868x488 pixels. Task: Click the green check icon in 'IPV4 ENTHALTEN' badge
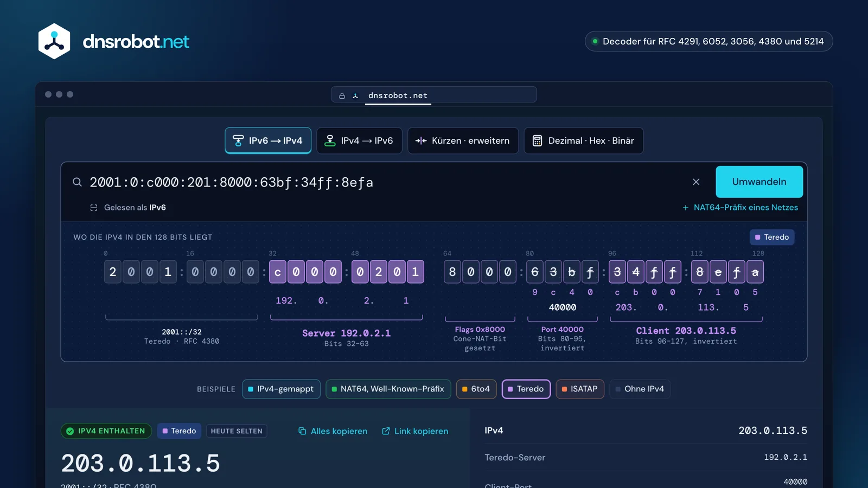pyautogui.click(x=70, y=431)
